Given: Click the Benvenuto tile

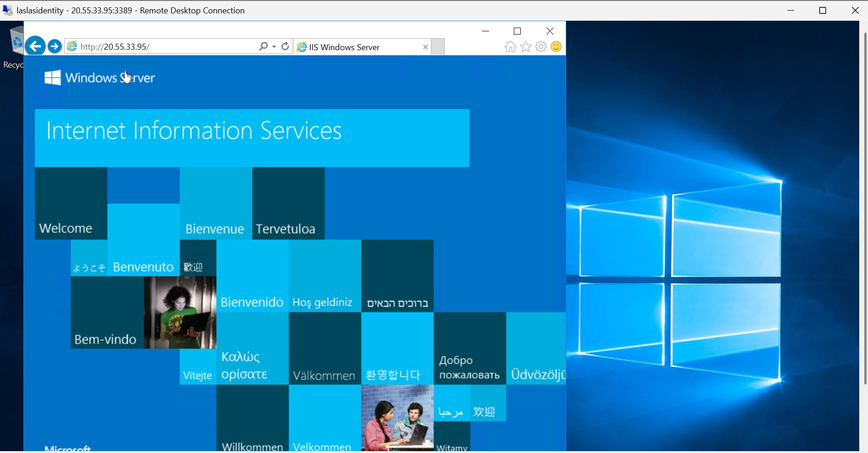Looking at the screenshot, I should pyautogui.click(x=144, y=240).
